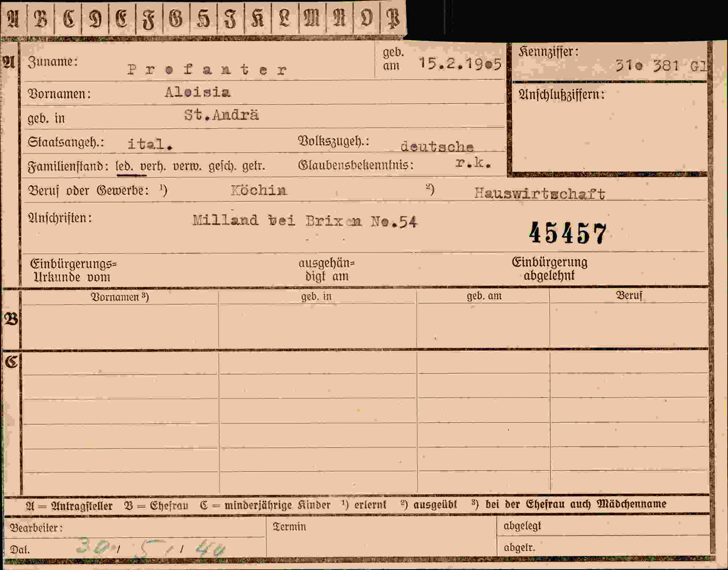Click the legend text 'A = Antragsteller'

69,506
